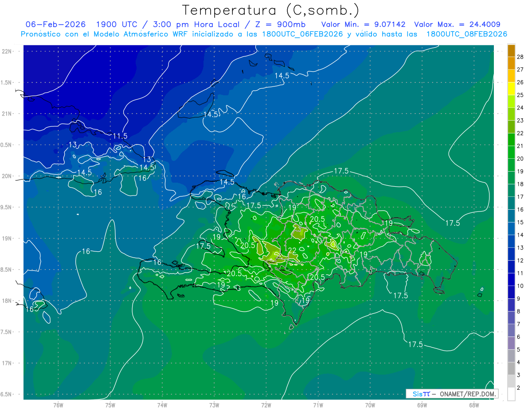Click the '1900 UTC' time label
The image size is (532, 411).
[117, 24]
